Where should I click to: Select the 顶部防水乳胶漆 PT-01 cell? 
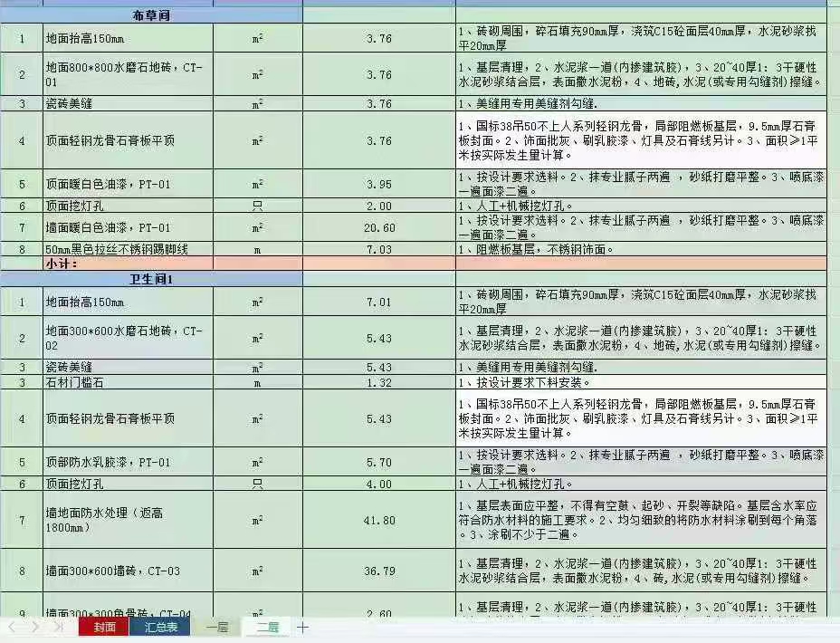pyautogui.click(x=127, y=462)
